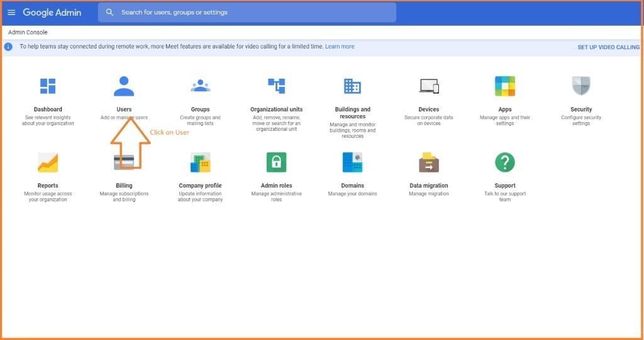Click the Learn more link

[x=340, y=47]
